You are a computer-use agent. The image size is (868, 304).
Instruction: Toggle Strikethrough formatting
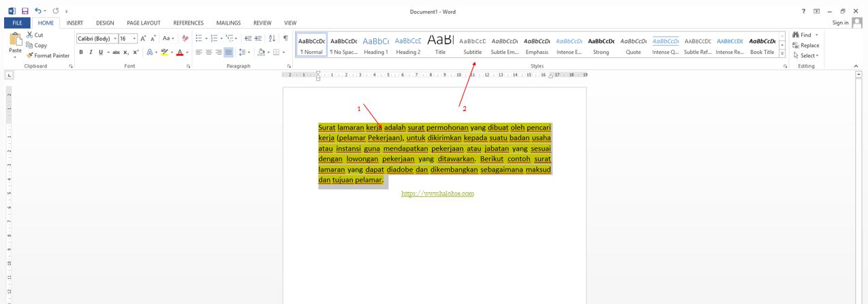pyautogui.click(x=116, y=52)
